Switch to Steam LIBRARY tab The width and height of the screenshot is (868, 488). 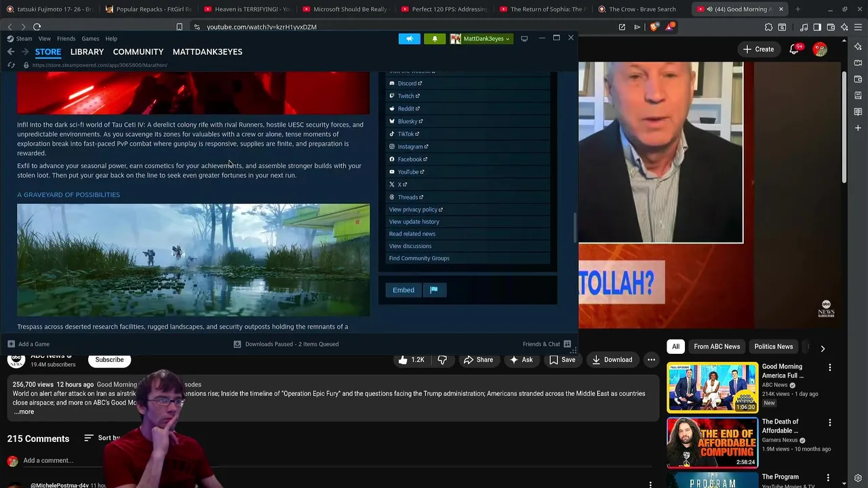[87, 52]
